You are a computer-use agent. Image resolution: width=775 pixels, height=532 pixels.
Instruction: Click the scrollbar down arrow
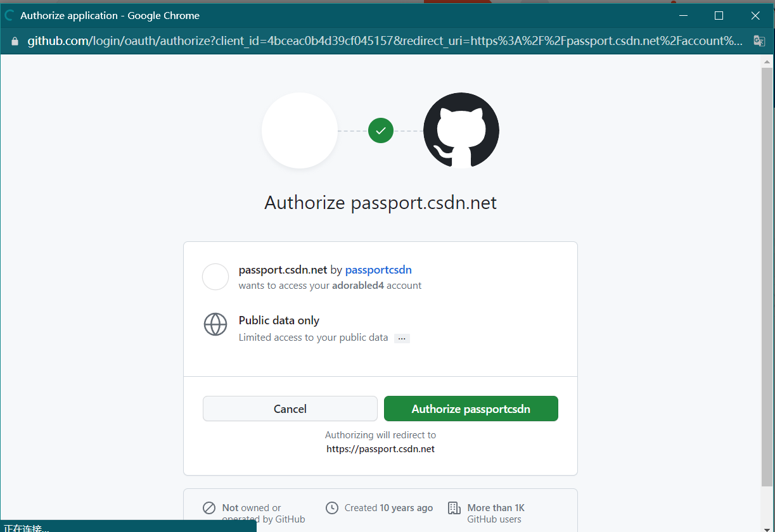tap(767, 525)
